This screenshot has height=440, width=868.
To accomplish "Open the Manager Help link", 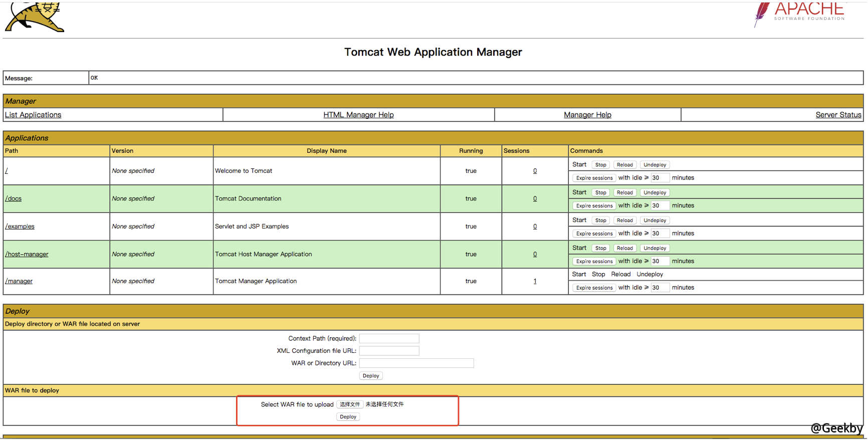I will coord(587,115).
